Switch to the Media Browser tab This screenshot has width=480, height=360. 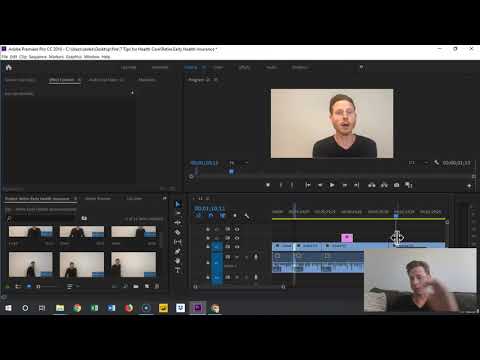(98, 198)
